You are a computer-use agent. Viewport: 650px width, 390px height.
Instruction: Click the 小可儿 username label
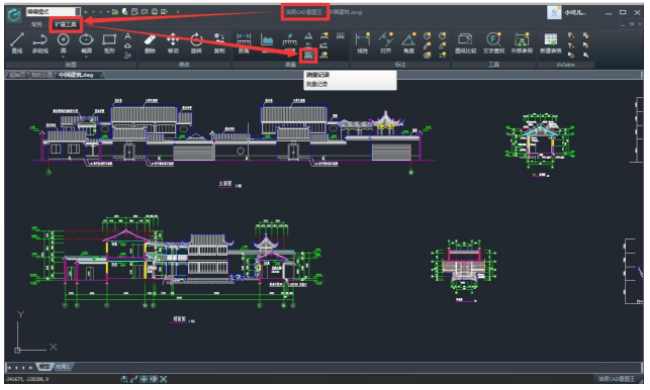click(575, 13)
